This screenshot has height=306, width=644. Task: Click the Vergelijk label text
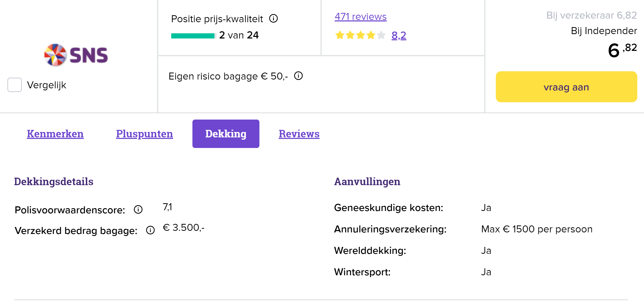(x=47, y=85)
